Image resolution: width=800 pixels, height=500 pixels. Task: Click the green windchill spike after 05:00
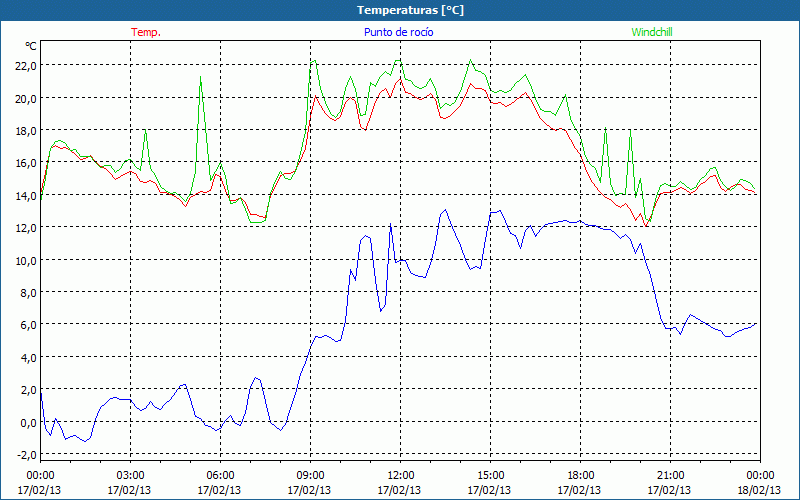201,78
